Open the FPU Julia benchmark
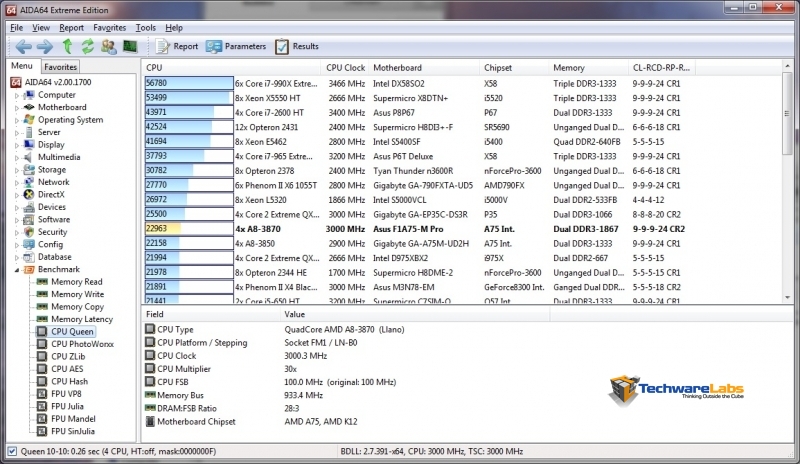The image size is (800, 464). (x=67, y=406)
